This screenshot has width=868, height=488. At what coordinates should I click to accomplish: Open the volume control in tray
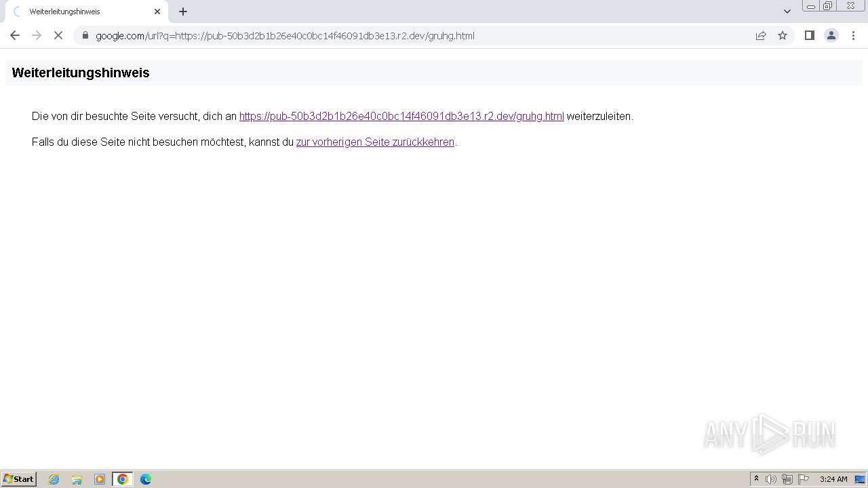[771, 479]
